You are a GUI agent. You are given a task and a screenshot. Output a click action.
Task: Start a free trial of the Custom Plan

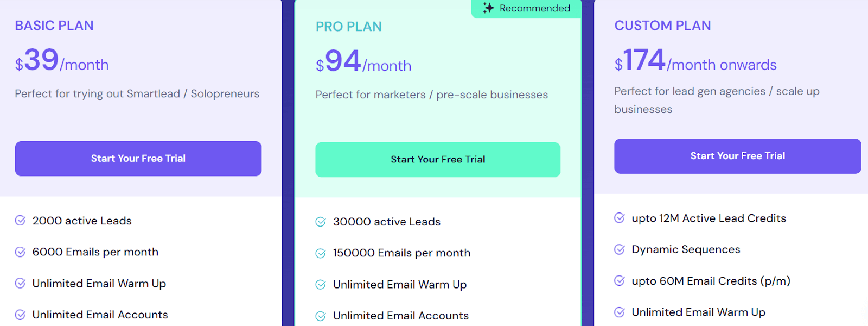(737, 156)
